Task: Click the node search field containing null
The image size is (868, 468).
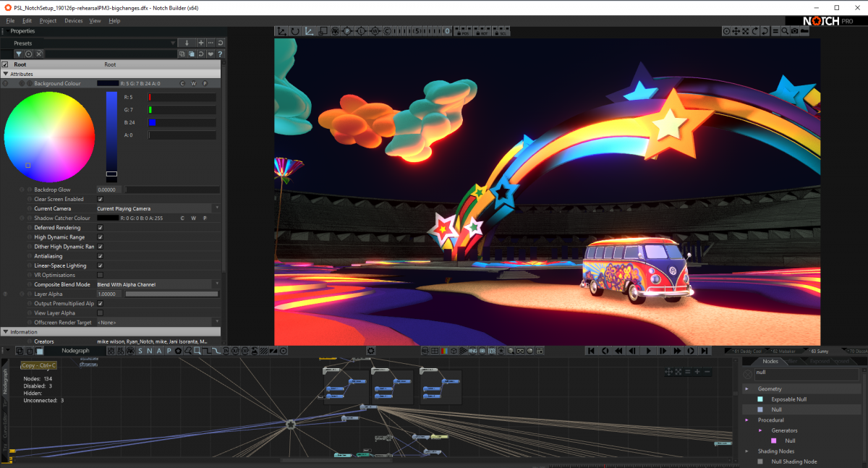Action: click(807, 373)
